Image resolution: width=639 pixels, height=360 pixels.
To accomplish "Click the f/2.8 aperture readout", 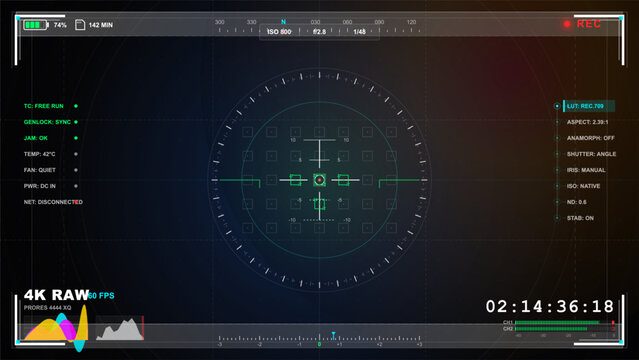I will pyautogui.click(x=319, y=31).
